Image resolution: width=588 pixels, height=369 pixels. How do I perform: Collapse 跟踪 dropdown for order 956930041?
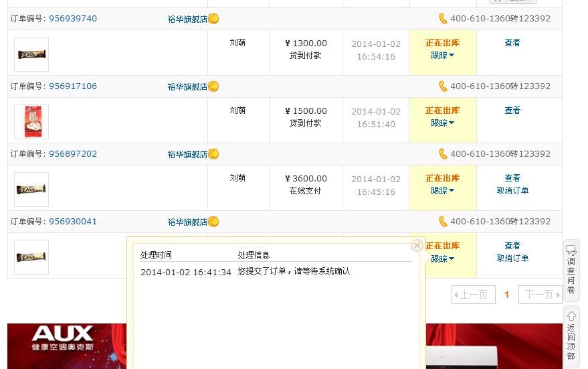tap(442, 259)
